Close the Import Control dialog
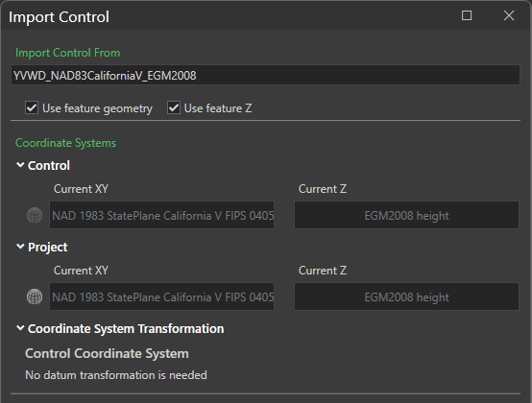The image size is (532, 403). pyautogui.click(x=509, y=15)
